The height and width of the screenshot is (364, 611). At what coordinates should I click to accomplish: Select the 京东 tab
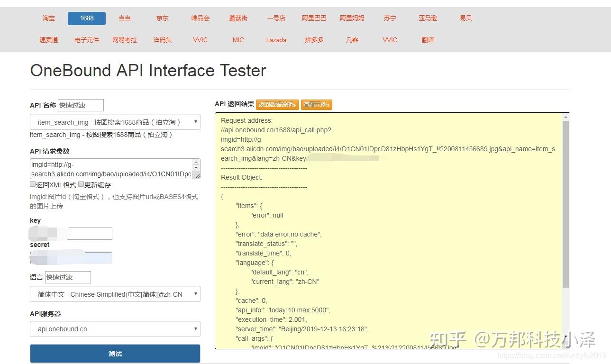(x=162, y=18)
